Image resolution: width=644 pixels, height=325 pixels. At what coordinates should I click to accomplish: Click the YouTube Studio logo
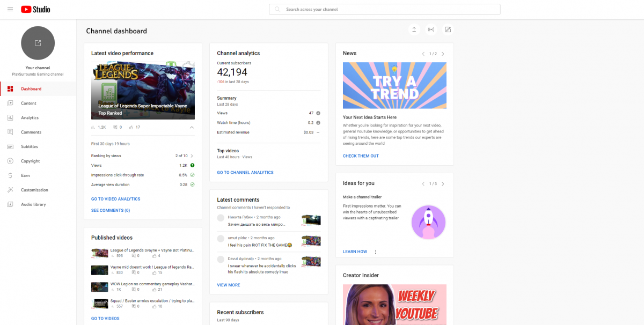(x=36, y=9)
